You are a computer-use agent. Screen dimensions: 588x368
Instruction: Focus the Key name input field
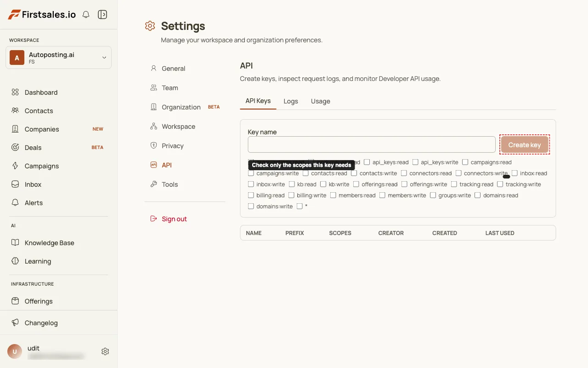[372, 144]
